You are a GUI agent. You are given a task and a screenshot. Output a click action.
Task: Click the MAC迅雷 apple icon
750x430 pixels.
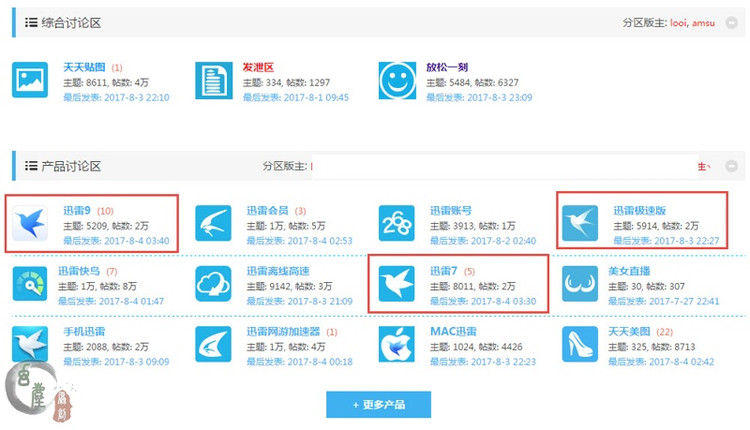tap(397, 344)
